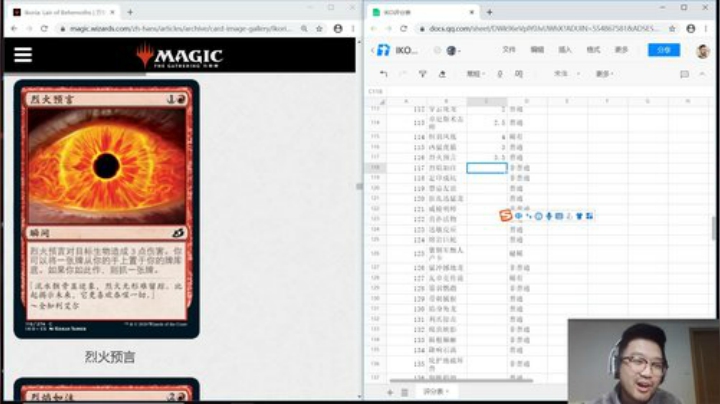This screenshot has width=720, height=404.
Task: Open Sogou skin shirt icon
Action: click(x=579, y=216)
